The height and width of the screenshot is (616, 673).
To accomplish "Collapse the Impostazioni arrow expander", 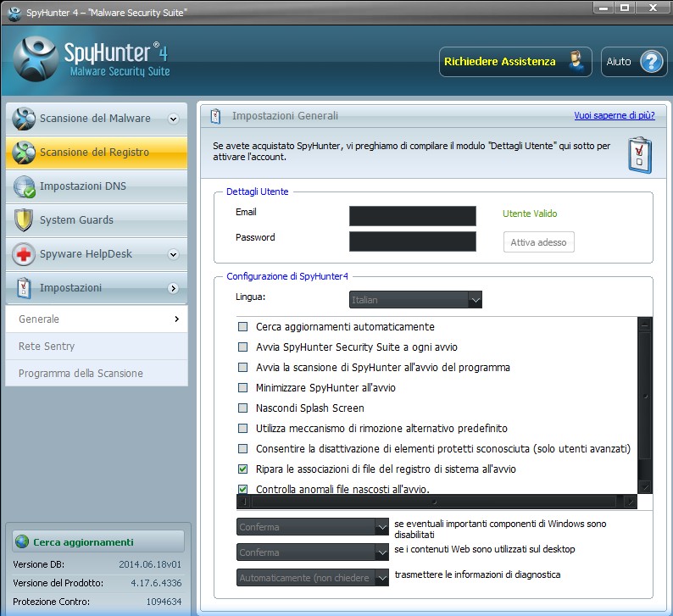I will [174, 288].
